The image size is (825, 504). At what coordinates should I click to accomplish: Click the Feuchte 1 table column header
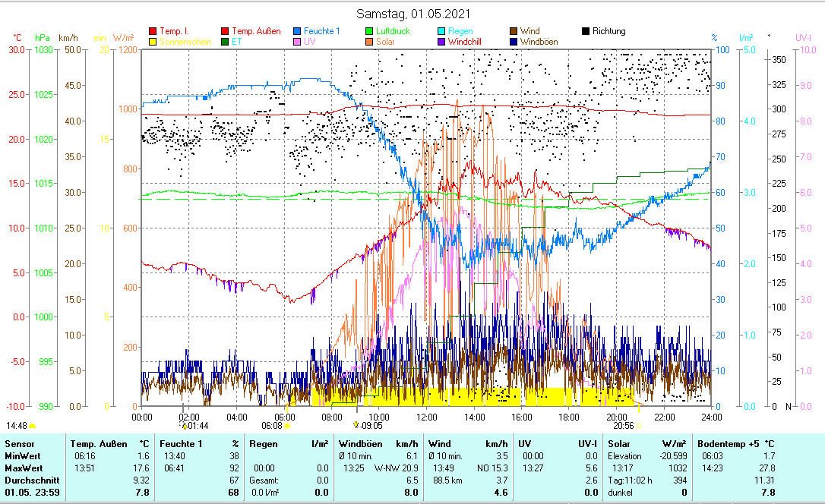[x=181, y=444]
